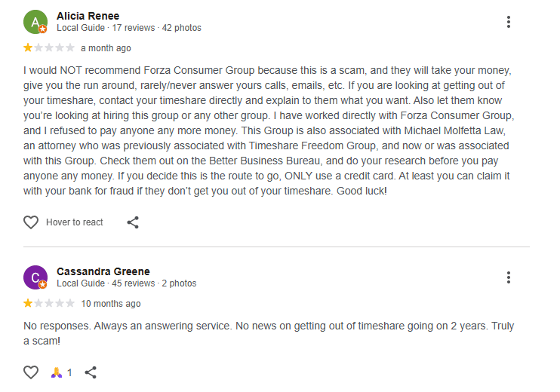Click the 'Hover to react' label
The height and width of the screenshot is (392, 560).
(74, 222)
